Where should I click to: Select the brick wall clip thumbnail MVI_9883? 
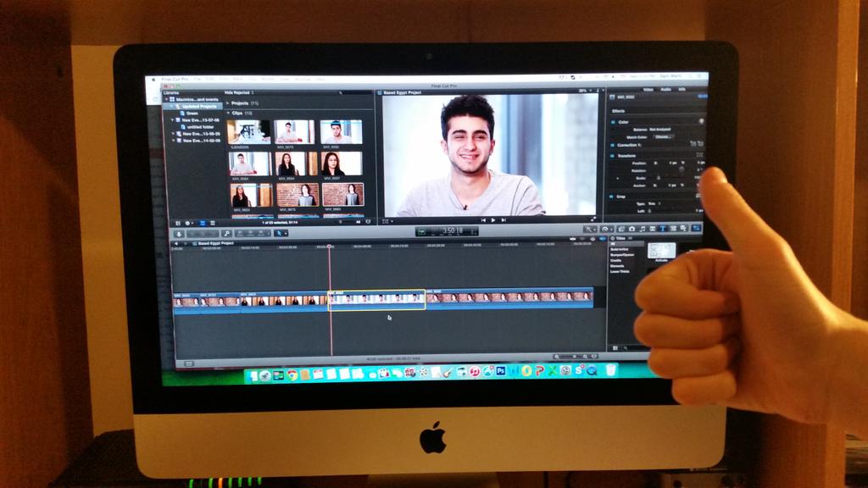click(x=343, y=195)
